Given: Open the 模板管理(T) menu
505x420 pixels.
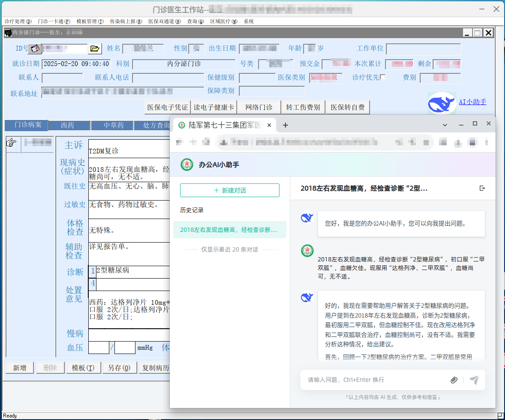Looking at the screenshot, I should pos(90,21).
